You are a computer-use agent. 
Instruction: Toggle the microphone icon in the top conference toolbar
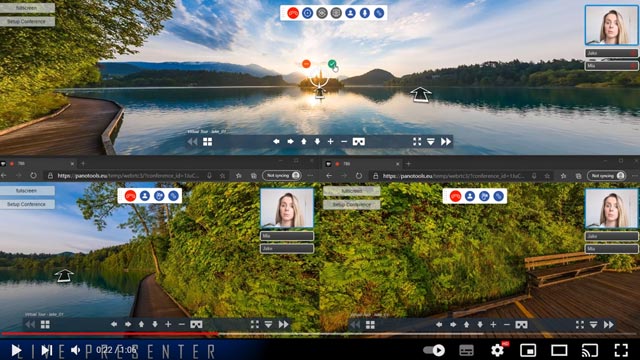364,13
